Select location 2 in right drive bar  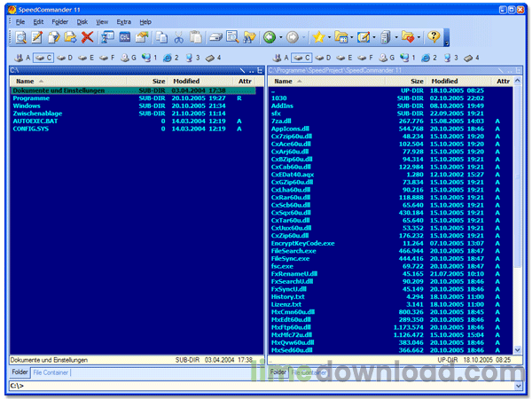click(429, 58)
